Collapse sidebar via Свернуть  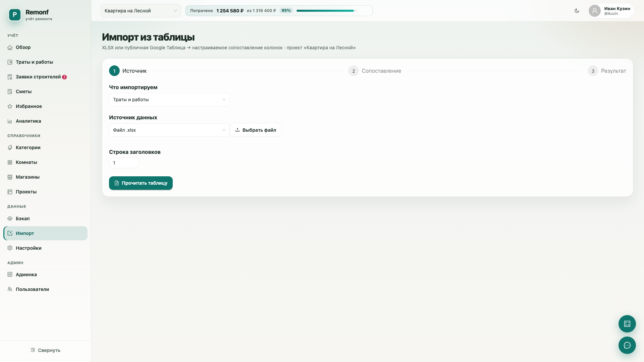(x=45, y=350)
